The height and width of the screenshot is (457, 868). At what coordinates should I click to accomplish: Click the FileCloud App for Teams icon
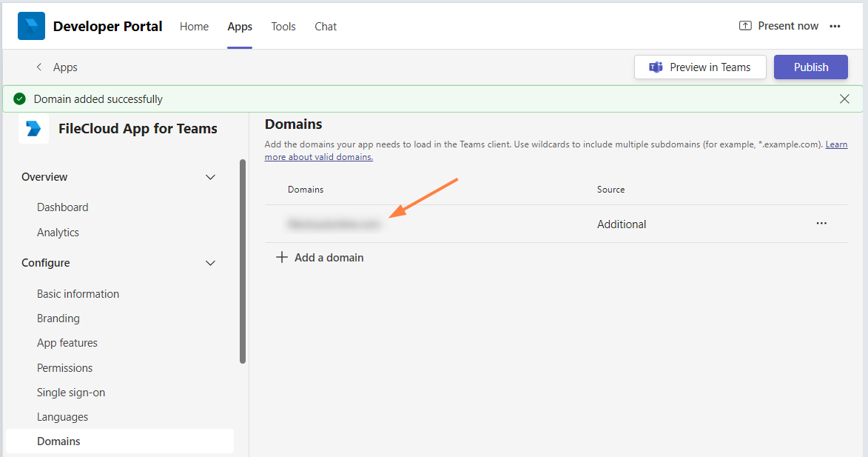click(x=33, y=128)
